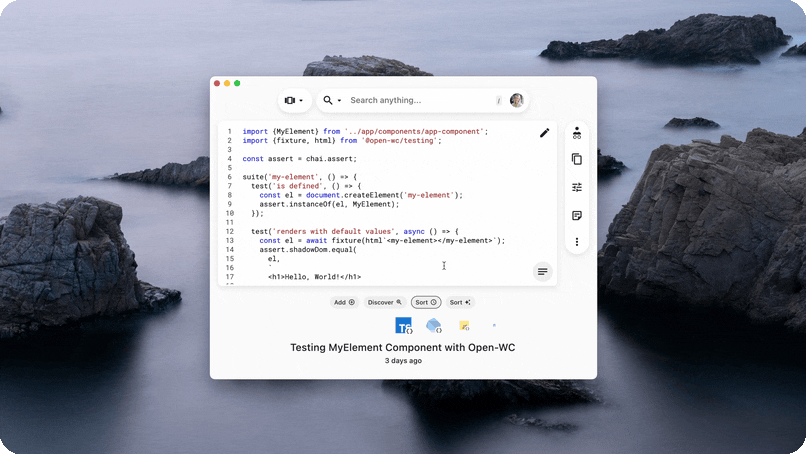Click the import {fixture, html} line
This screenshot has width=806, height=454.
point(342,140)
